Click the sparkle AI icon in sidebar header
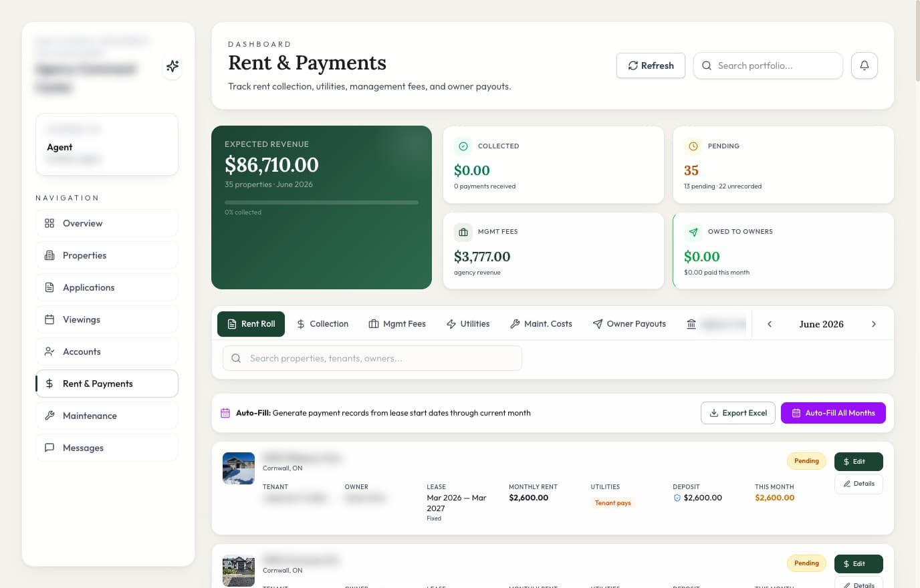 (x=172, y=66)
